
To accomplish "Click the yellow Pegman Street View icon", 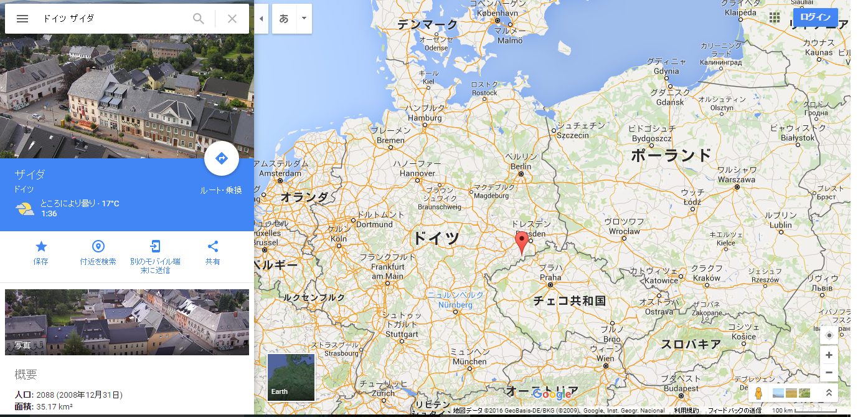I will coord(758,393).
